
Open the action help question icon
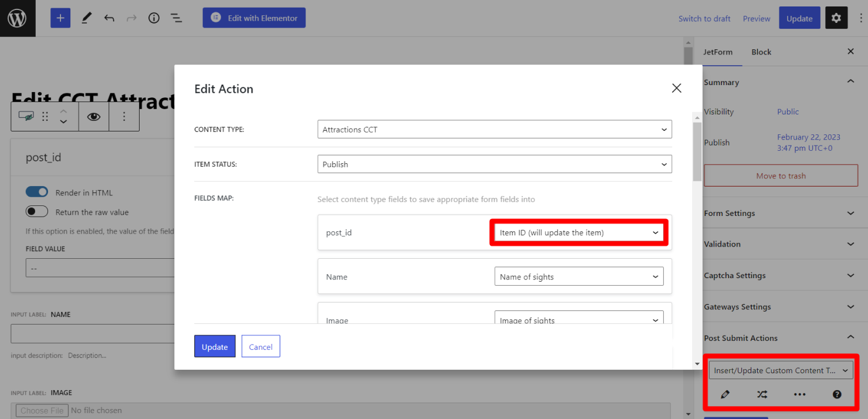pyautogui.click(x=837, y=394)
